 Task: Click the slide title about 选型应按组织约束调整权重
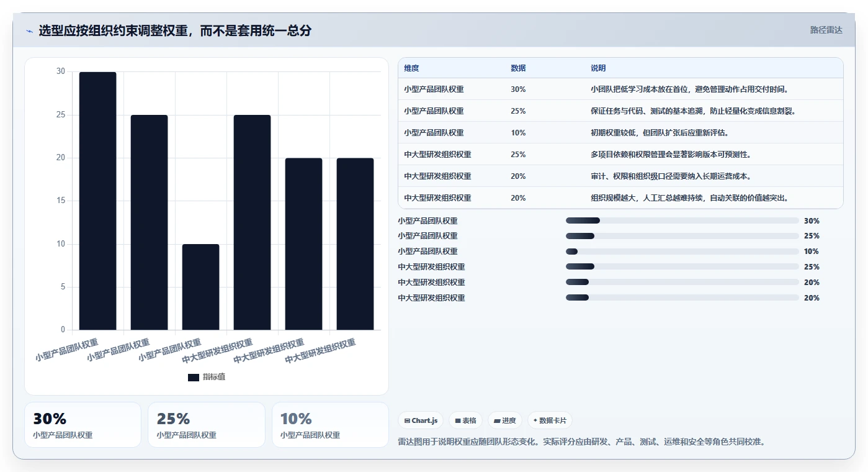[175, 30]
